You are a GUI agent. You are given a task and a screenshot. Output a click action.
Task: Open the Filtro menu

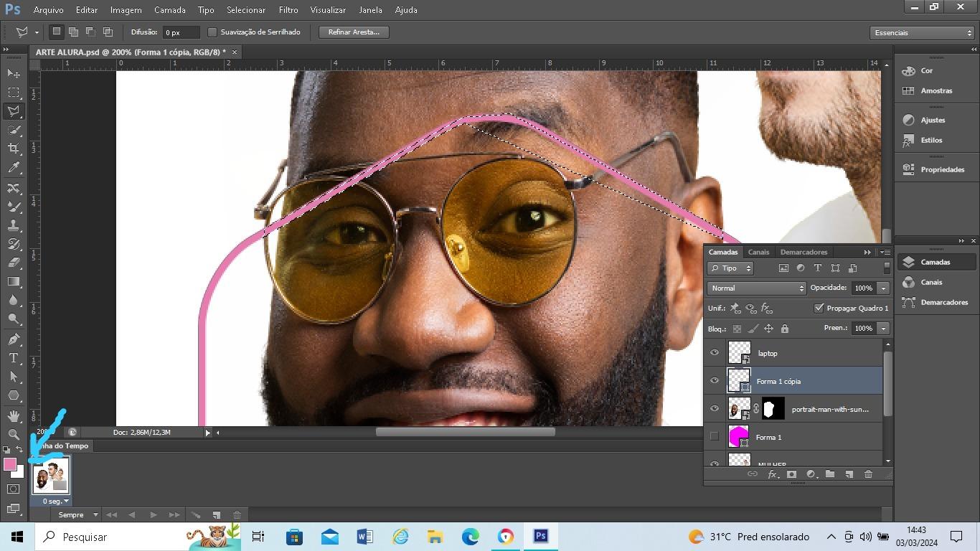[288, 10]
